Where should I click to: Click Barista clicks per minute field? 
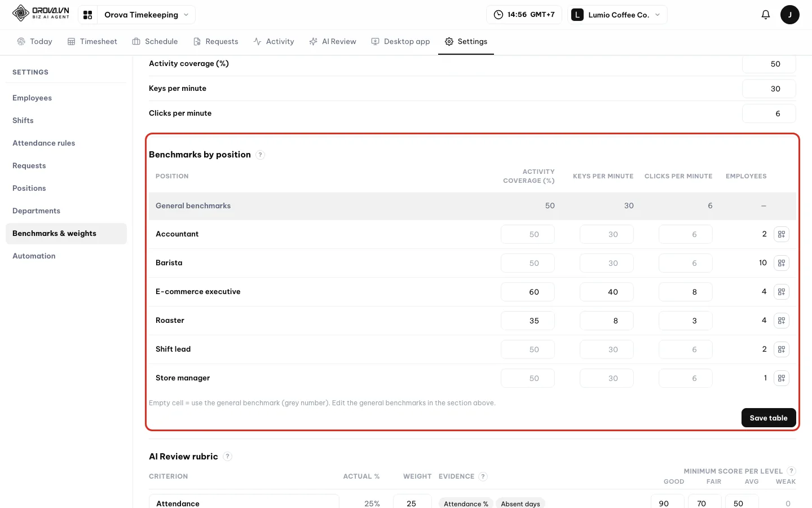[686, 263]
